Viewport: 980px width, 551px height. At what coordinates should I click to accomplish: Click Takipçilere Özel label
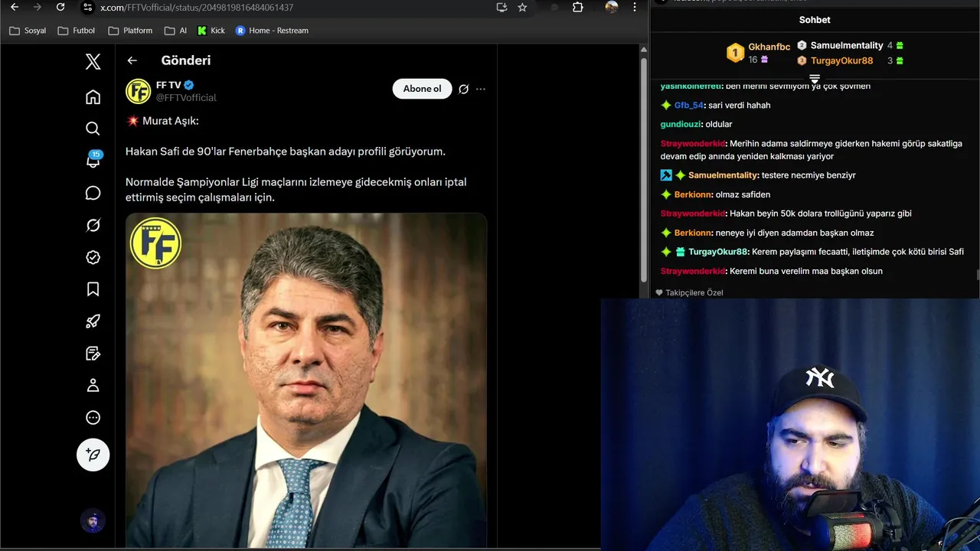(694, 292)
